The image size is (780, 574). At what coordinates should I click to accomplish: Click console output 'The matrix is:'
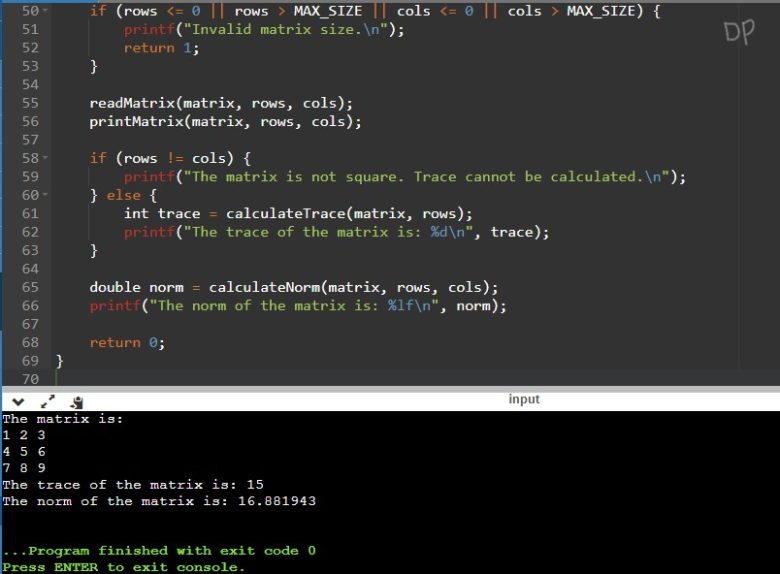(63, 419)
